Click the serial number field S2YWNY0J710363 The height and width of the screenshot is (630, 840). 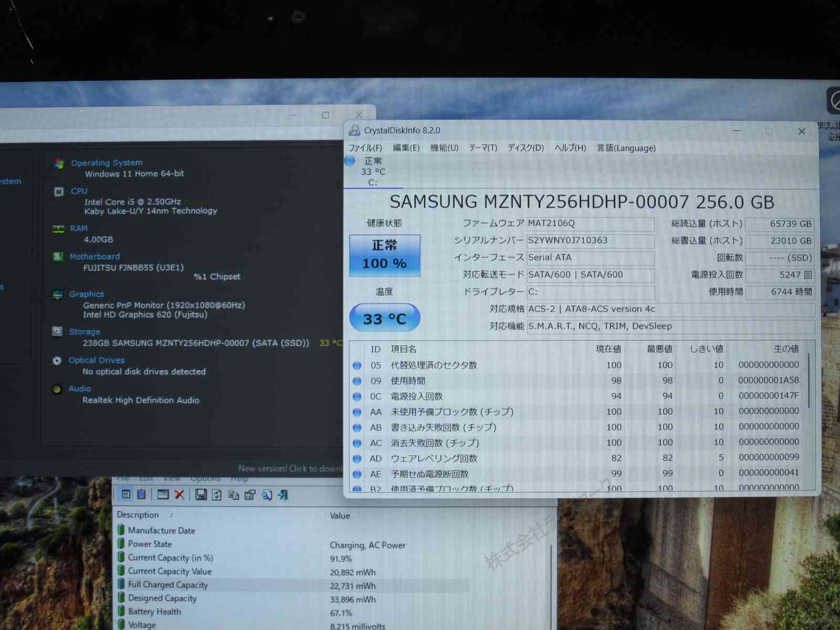tap(590, 240)
